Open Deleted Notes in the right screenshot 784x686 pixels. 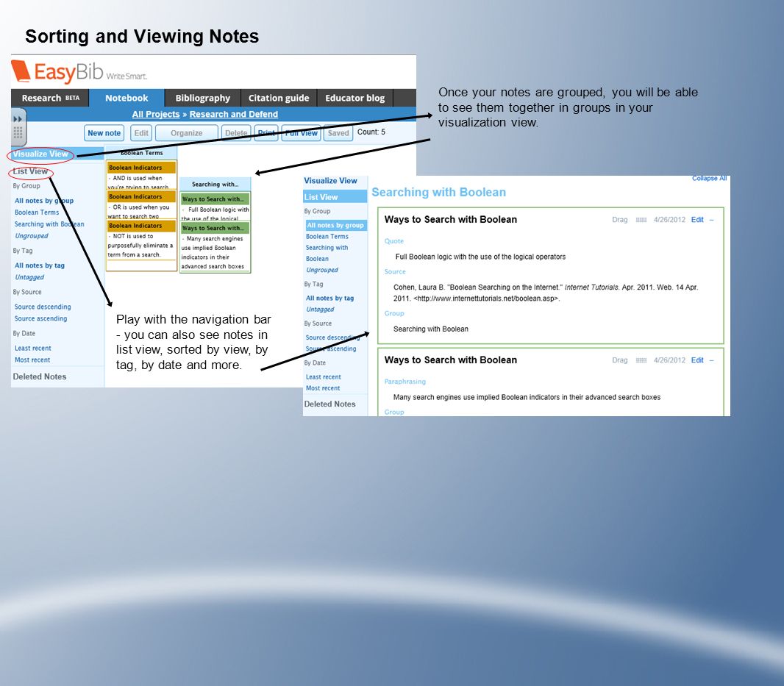point(330,404)
